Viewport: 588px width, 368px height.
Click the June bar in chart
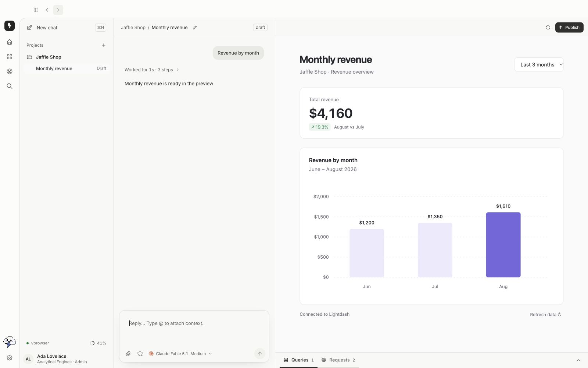coord(367,253)
